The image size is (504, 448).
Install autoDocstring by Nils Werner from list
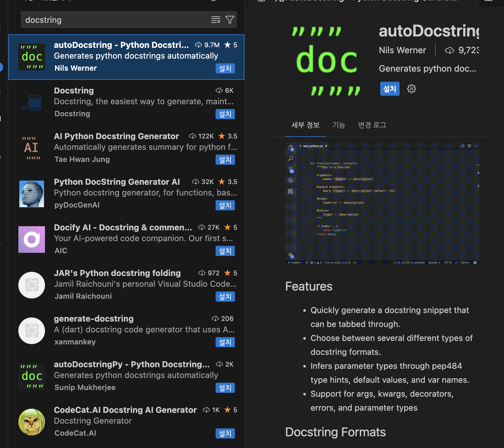click(225, 68)
